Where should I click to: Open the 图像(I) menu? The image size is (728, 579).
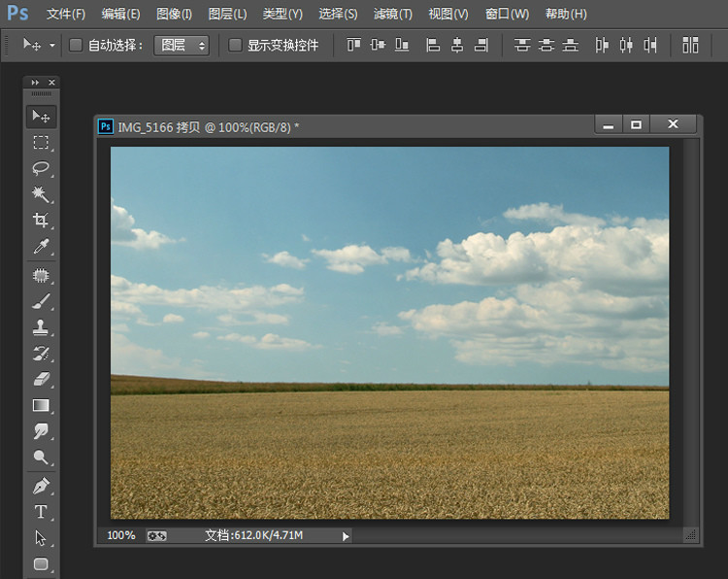174,14
